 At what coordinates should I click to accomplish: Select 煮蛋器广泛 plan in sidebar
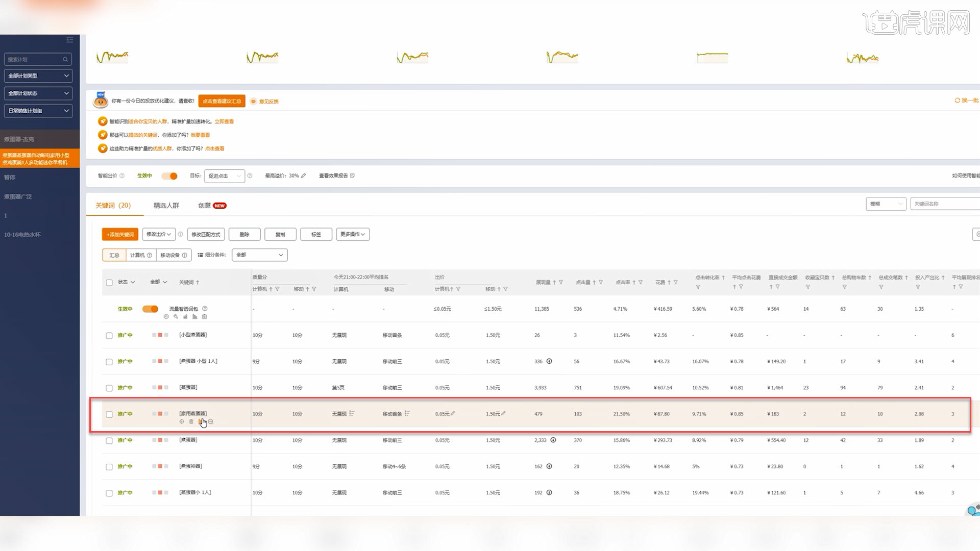[18, 196]
